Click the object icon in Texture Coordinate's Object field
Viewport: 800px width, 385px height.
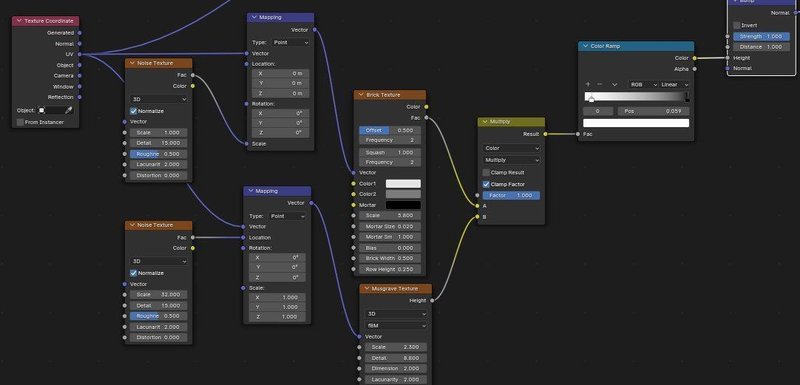[x=42, y=110]
